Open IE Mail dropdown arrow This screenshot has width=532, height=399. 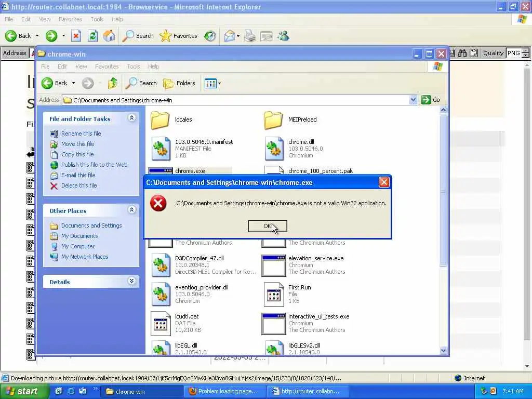coord(238,36)
